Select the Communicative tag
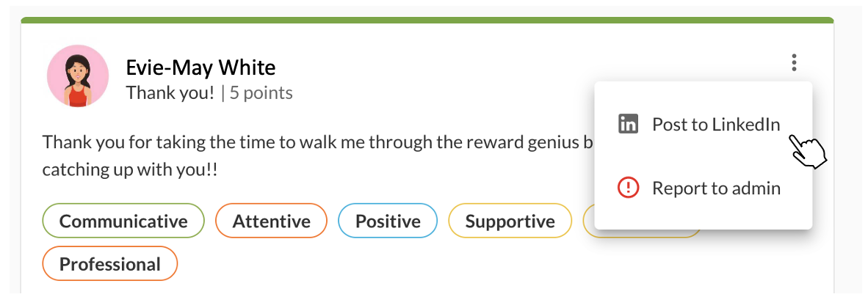 (123, 221)
